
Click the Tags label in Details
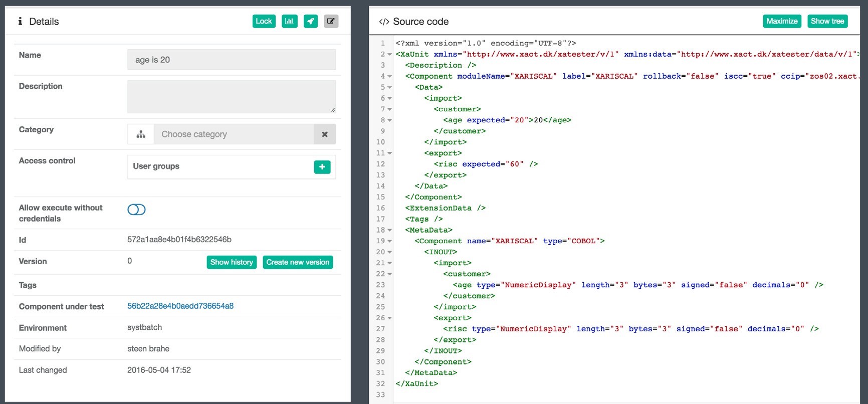(x=28, y=285)
